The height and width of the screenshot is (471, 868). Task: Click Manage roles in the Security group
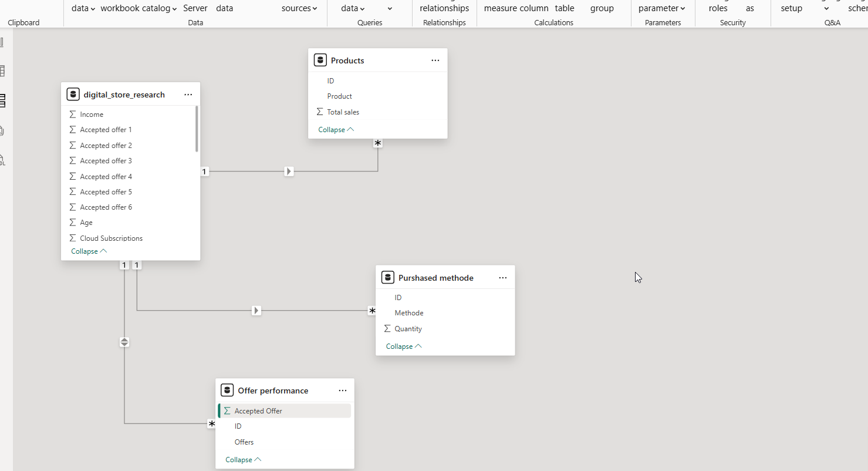click(718, 8)
